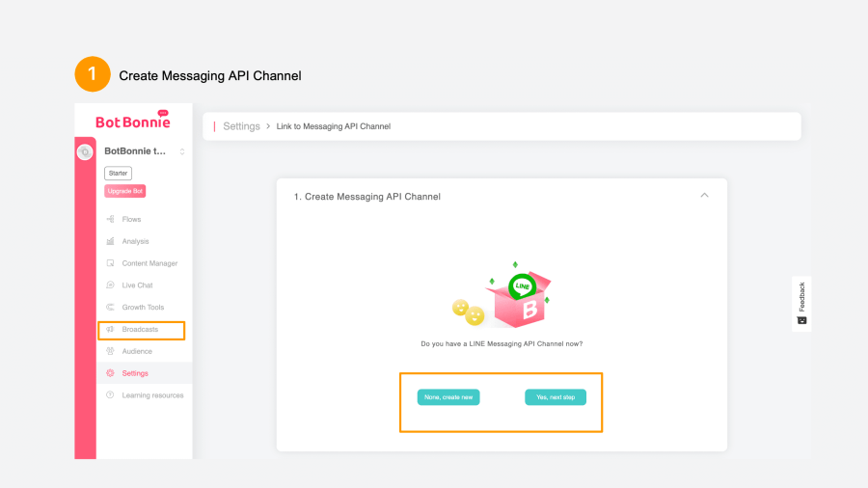The width and height of the screenshot is (868, 488).
Task: Click the bot avatar circle
Action: 85,151
